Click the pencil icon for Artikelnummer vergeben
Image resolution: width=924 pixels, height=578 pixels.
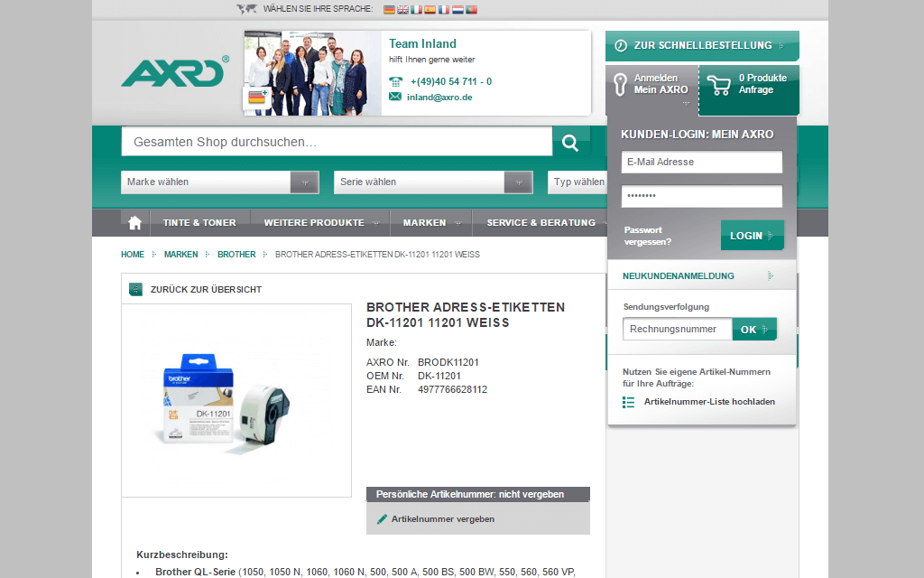pos(382,519)
